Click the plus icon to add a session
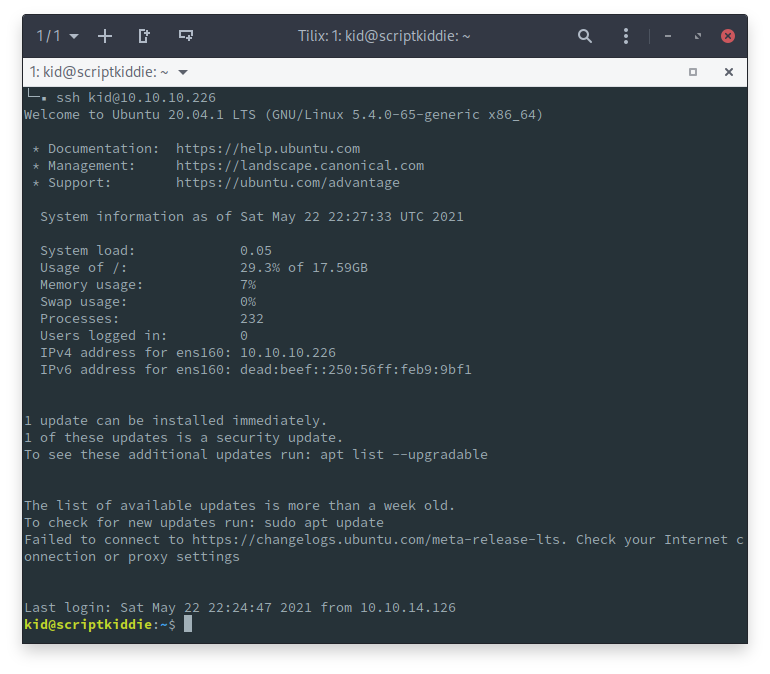 pos(105,36)
